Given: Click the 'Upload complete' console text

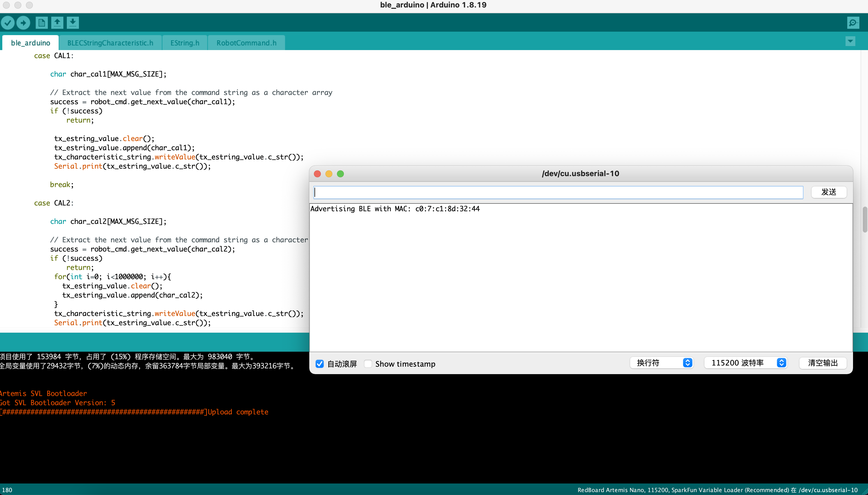Looking at the screenshot, I should click(x=238, y=412).
